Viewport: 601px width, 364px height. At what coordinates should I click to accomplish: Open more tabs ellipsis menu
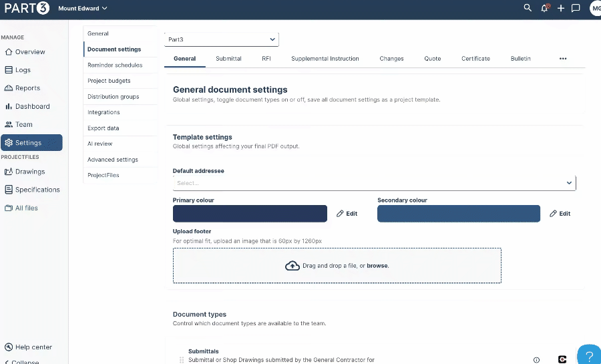tap(563, 59)
